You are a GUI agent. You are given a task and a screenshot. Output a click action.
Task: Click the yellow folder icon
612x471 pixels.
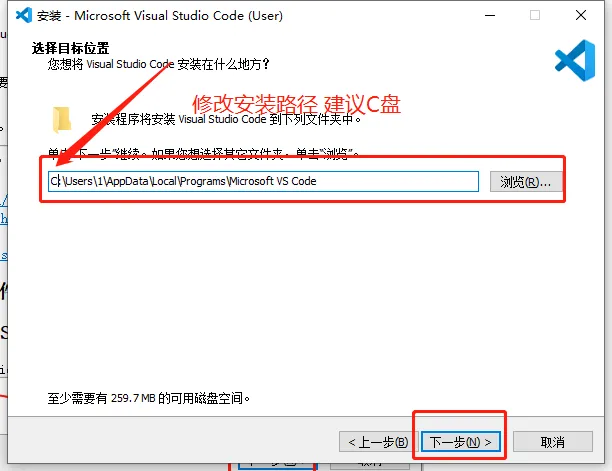coord(62,119)
